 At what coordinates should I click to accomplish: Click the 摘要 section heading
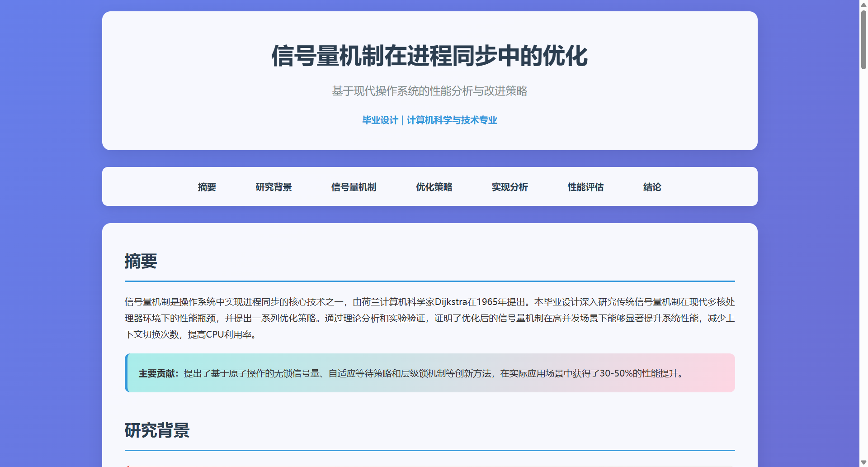141,261
